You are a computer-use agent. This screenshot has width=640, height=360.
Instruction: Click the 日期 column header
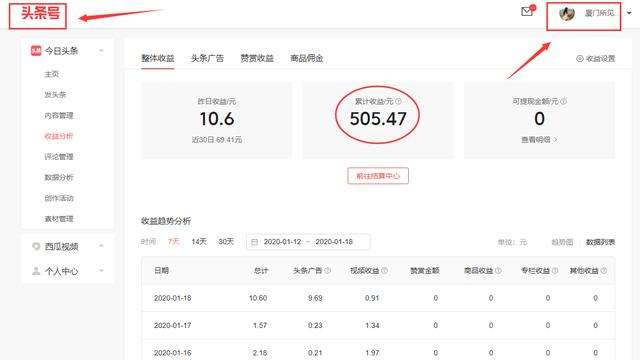pyautogui.click(x=161, y=270)
